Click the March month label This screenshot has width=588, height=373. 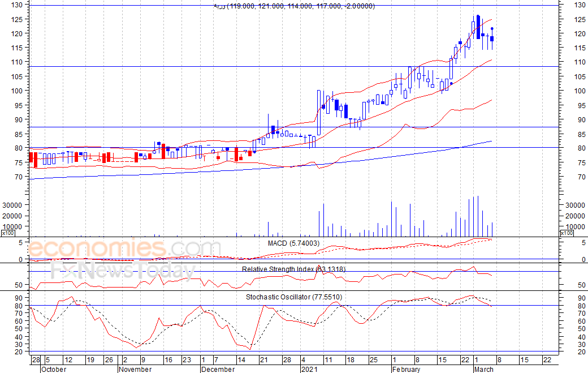point(484,369)
